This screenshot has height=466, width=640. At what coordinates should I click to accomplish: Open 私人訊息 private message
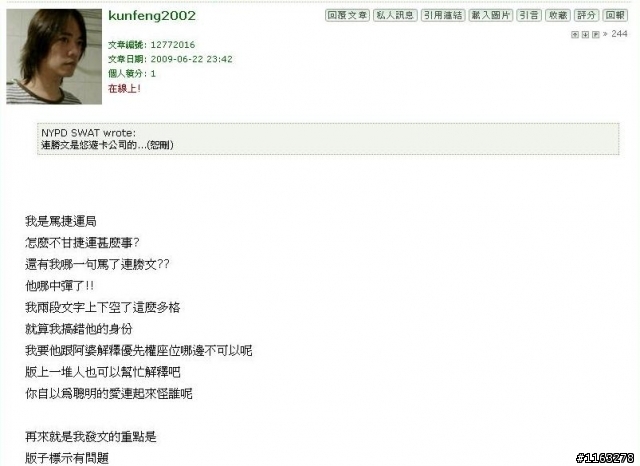coord(395,16)
